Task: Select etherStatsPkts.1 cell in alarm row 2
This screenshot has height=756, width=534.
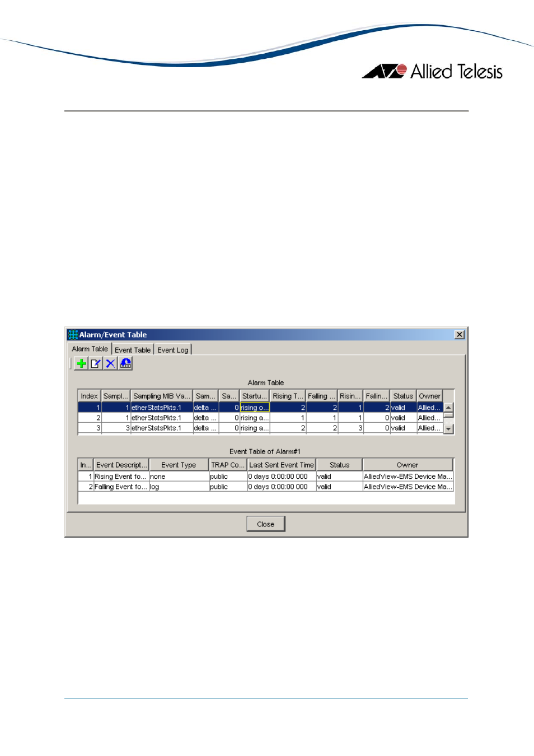Action: pyautogui.click(x=162, y=418)
